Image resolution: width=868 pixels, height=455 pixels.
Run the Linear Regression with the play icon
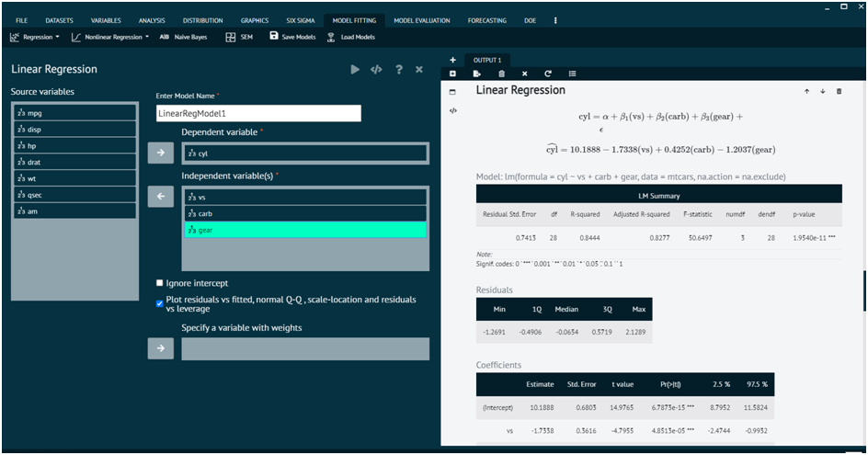pyautogui.click(x=355, y=70)
